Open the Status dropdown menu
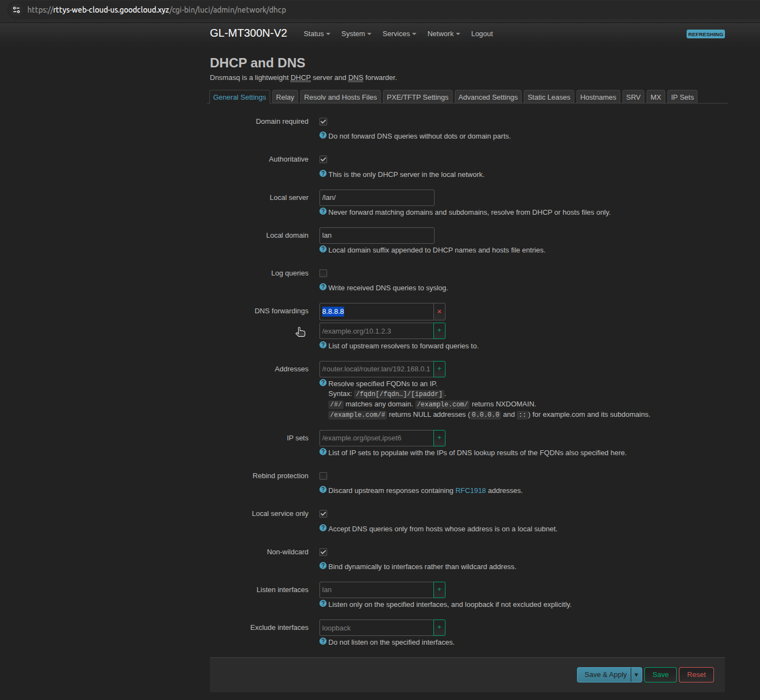 pyautogui.click(x=316, y=34)
